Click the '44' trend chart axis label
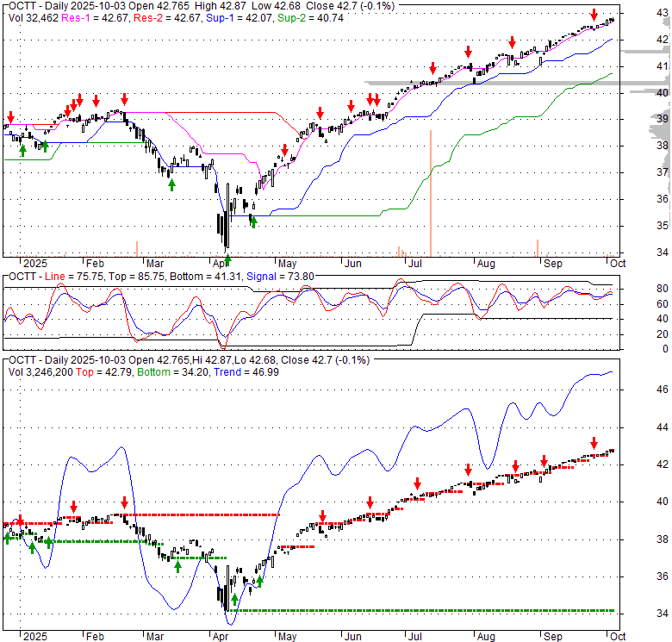Image resolution: width=672 pixels, height=642 pixels. click(x=663, y=427)
